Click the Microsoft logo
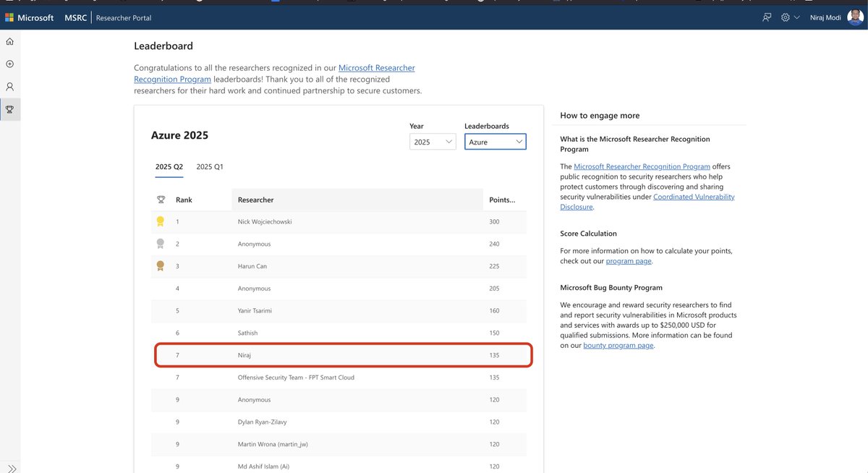The height and width of the screenshot is (473, 868). [30, 17]
